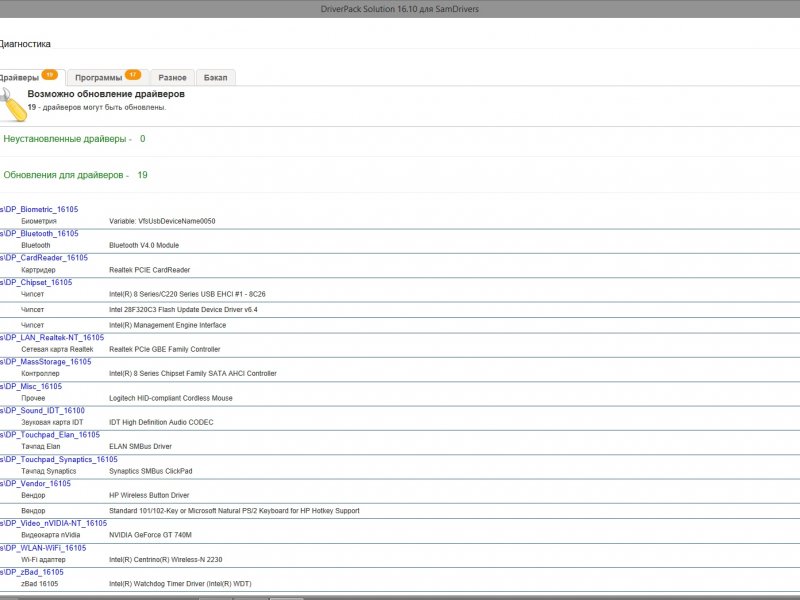Click the Диагностика header text
This screenshot has height=600, width=800.
click(x=25, y=44)
